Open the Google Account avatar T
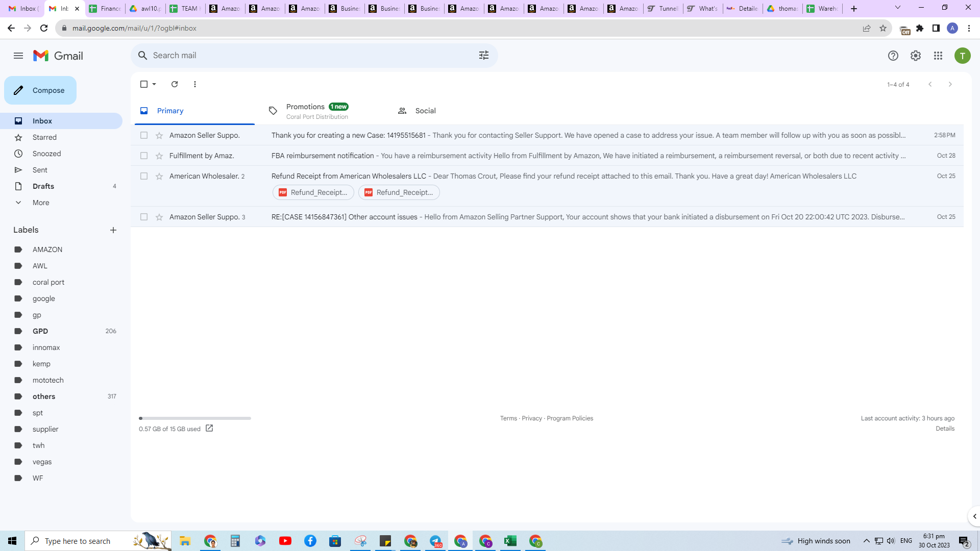This screenshot has height=551, width=980. (x=963, y=56)
